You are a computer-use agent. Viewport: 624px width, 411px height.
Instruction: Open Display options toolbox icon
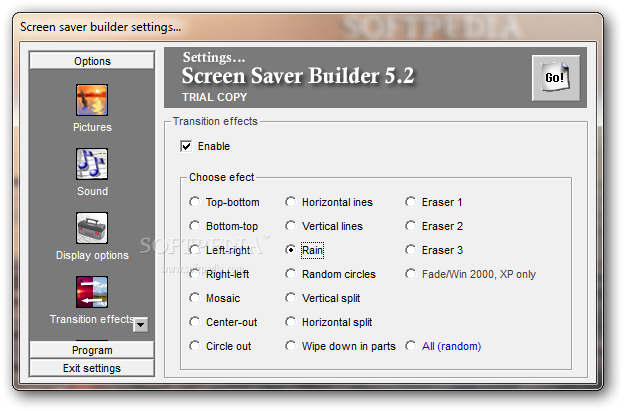[92, 228]
